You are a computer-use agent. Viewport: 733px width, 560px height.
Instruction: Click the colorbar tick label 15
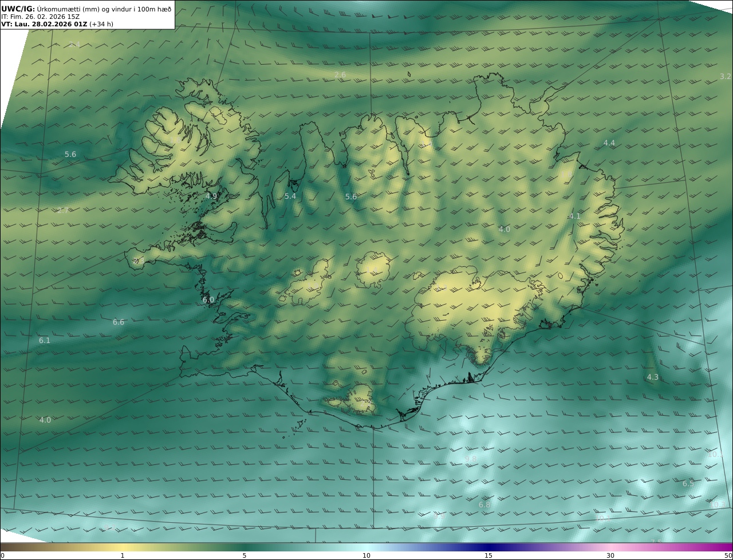(x=488, y=555)
